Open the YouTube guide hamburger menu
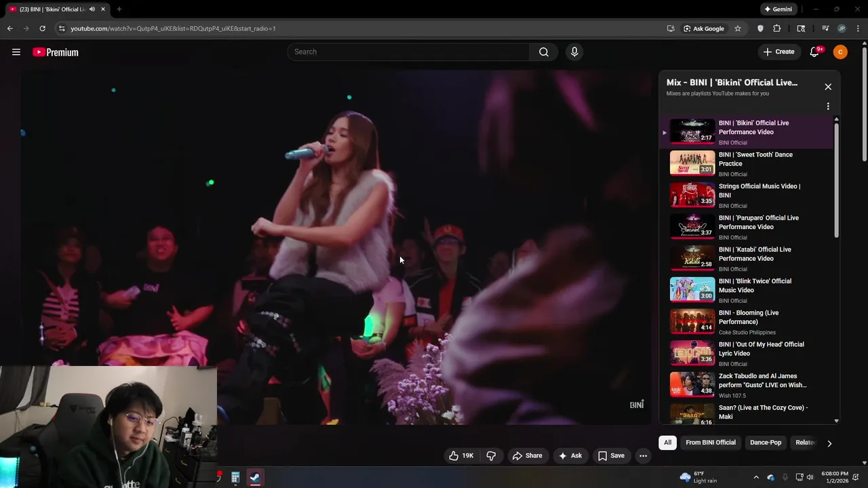The height and width of the screenshot is (488, 868). pos(16,52)
